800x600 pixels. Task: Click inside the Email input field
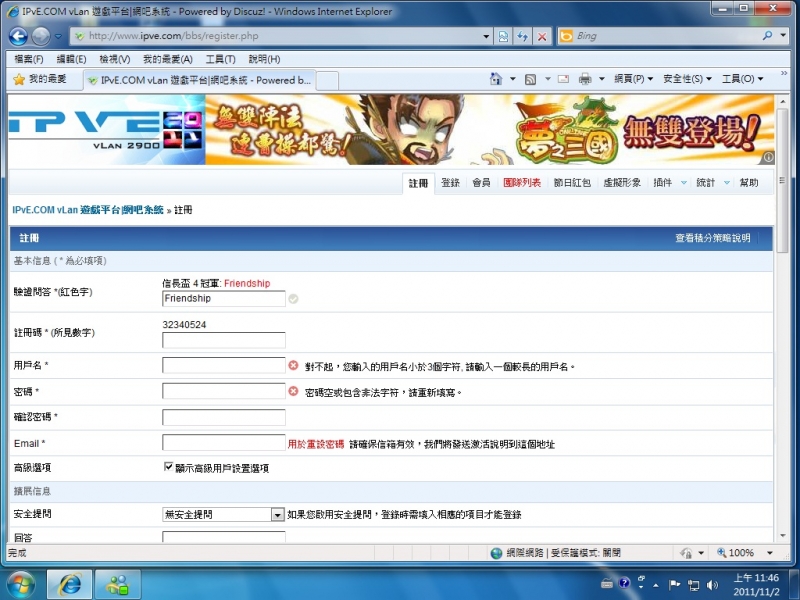tap(222, 443)
